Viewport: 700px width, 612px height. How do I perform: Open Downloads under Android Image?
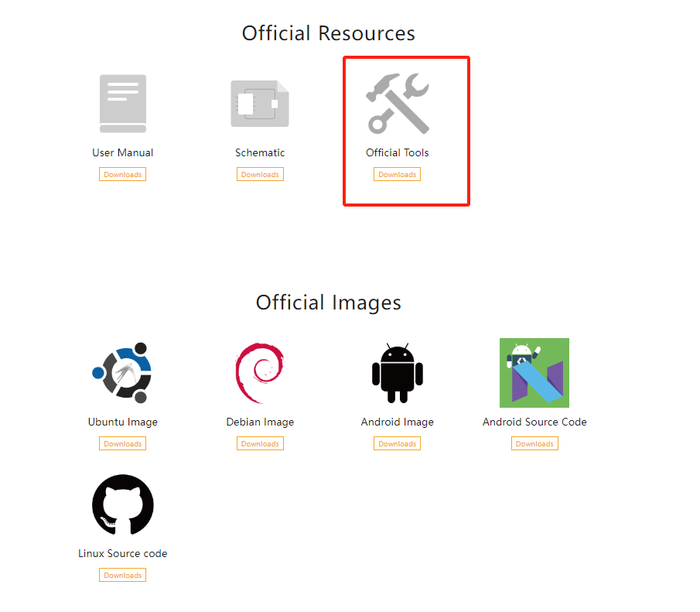pyautogui.click(x=398, y=443)
